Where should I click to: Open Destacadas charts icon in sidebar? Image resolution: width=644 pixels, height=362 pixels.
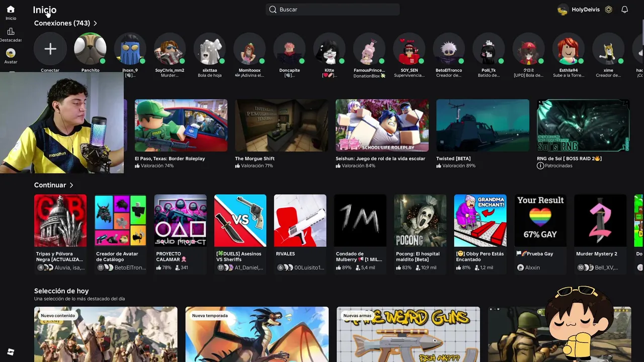(x=11, y=32)
